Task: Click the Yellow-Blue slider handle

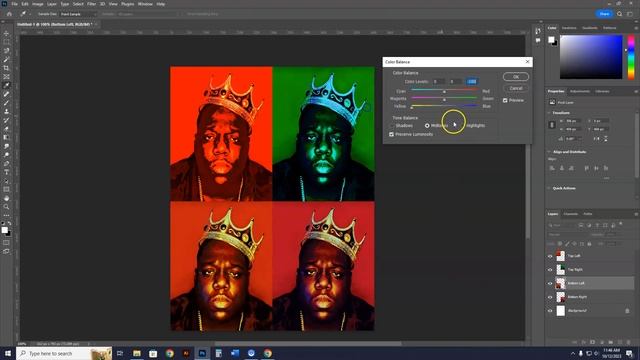Action: pos(412,107)
